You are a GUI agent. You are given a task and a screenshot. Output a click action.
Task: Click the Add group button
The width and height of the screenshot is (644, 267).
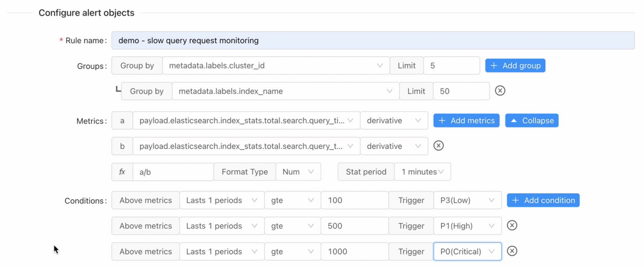coord(515,66)
